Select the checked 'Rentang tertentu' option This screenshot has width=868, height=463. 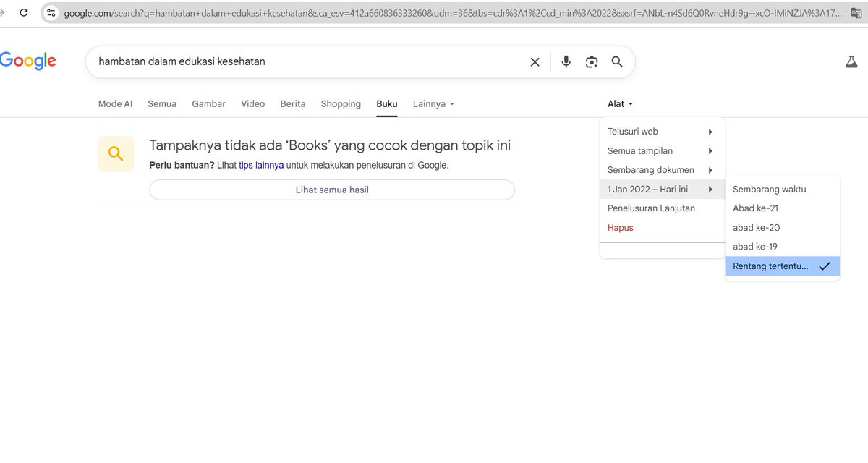point(769,266)
